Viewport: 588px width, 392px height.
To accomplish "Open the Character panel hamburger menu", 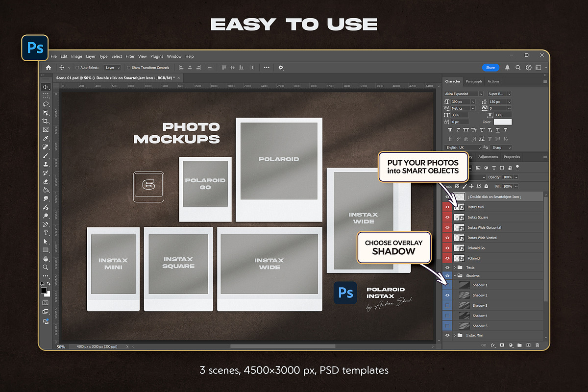I will point(545,81).
